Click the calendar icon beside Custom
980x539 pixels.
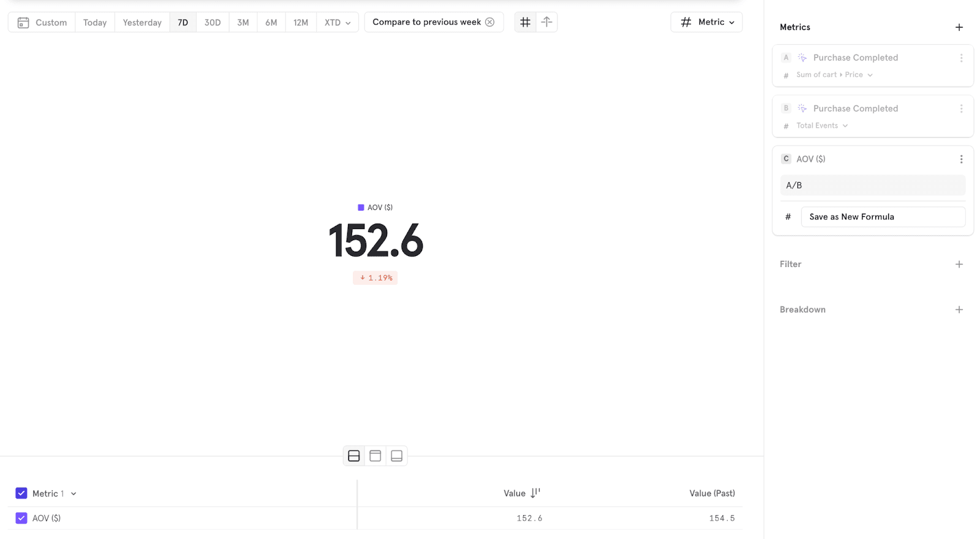[x=23, y=23]
